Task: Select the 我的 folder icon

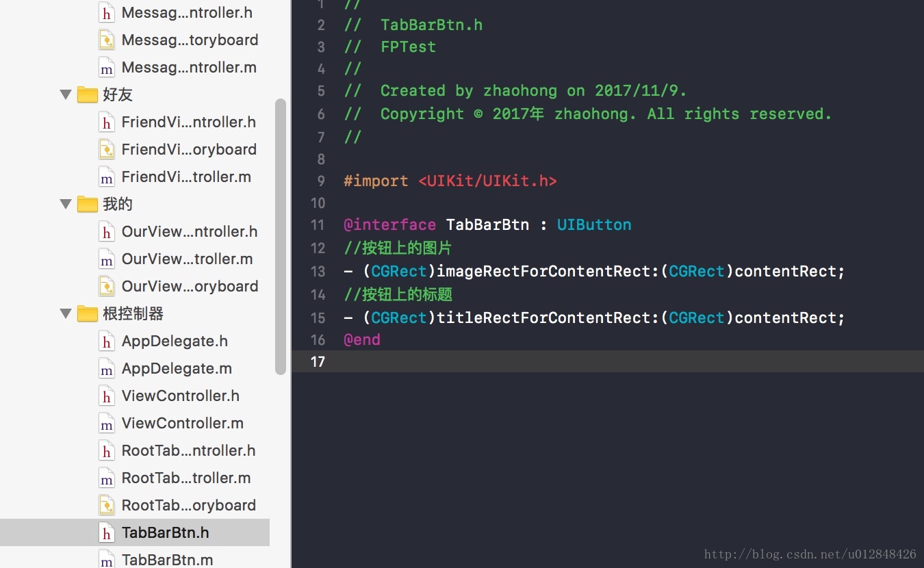Action: [88, 204]
